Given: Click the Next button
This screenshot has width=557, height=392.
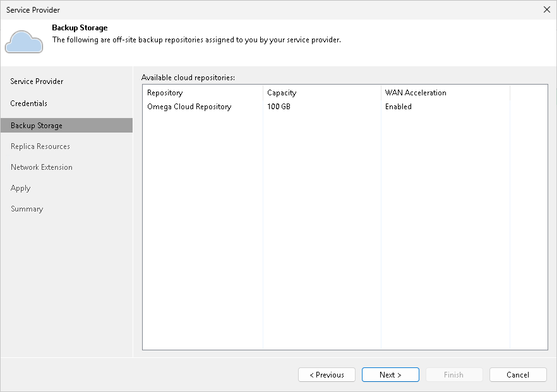Looking at the screenshot, I should pyautogui.click(x=390, y=374).
